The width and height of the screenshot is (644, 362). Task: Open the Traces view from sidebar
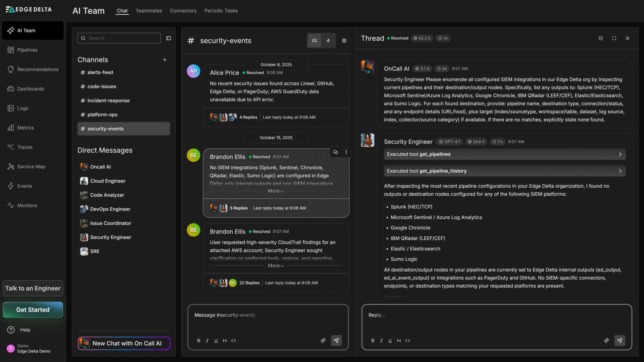click(x=25, y=147)
